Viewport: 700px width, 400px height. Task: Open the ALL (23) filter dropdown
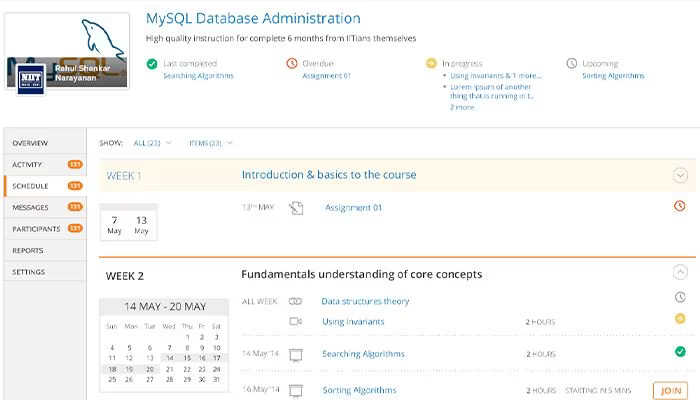click(x=152, y=143)
